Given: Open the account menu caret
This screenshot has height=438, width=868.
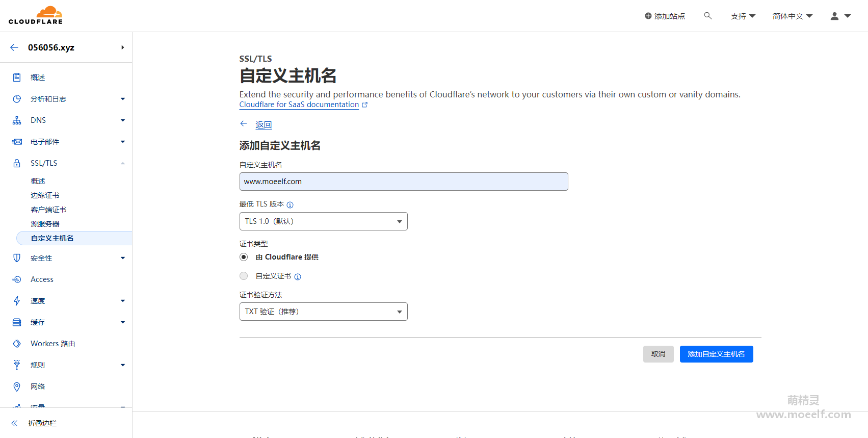Looking at the screenshot, I should point(848,16).
